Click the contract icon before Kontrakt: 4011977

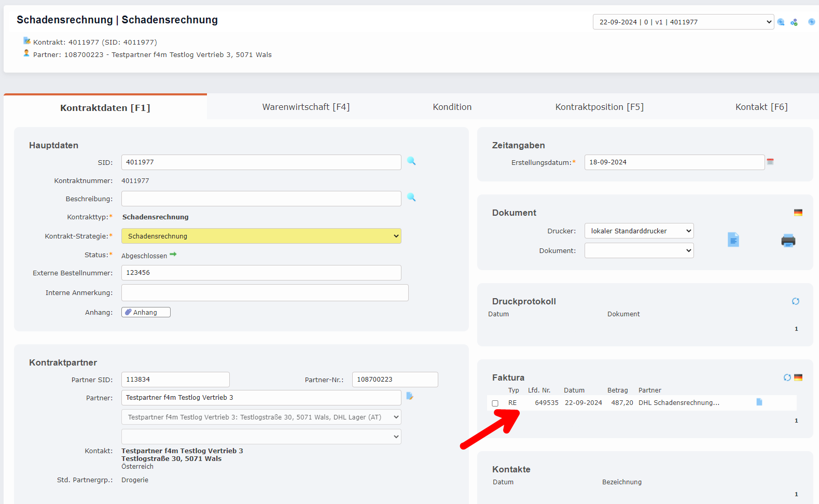(x=27, y=40)
